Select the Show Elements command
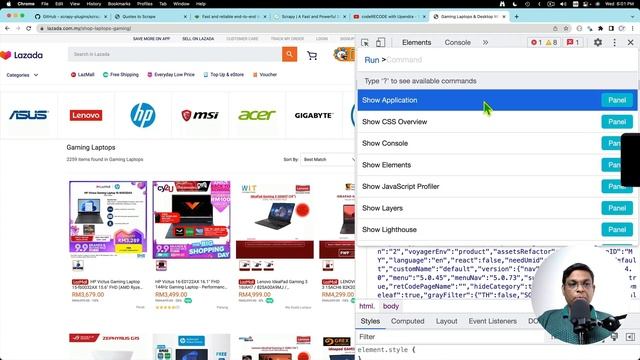 pyautogui.click(x=497, y=165)
